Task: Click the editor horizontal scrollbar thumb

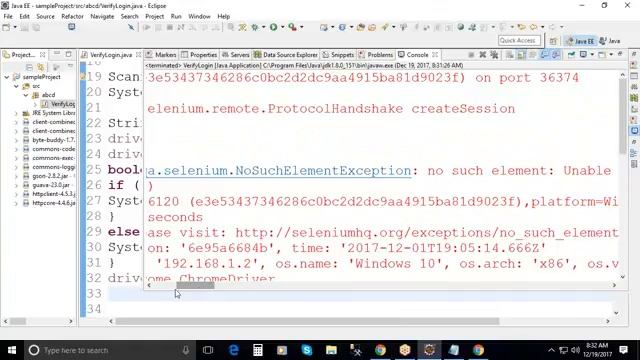Action: coord(307,321)
